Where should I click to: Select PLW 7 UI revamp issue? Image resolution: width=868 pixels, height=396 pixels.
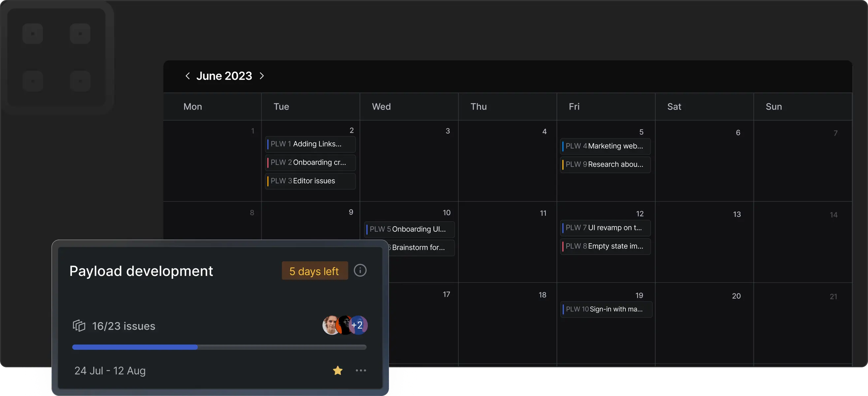coord(605,228)
